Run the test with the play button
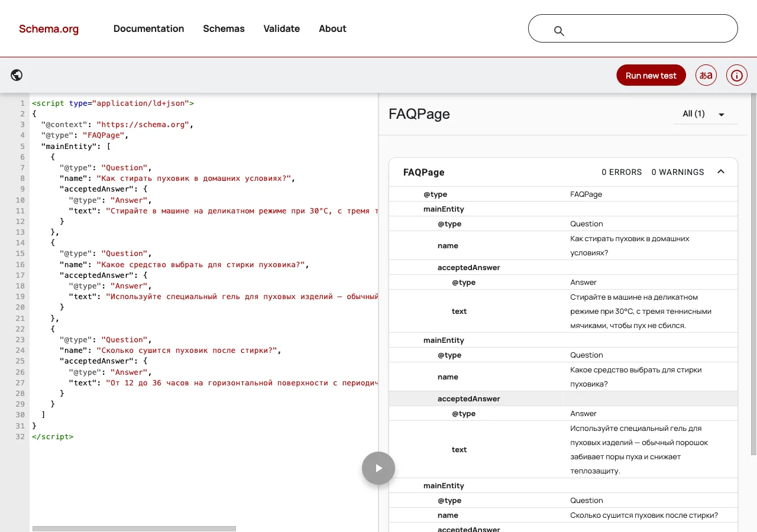The image size is (757, 532). coord(378,468)
